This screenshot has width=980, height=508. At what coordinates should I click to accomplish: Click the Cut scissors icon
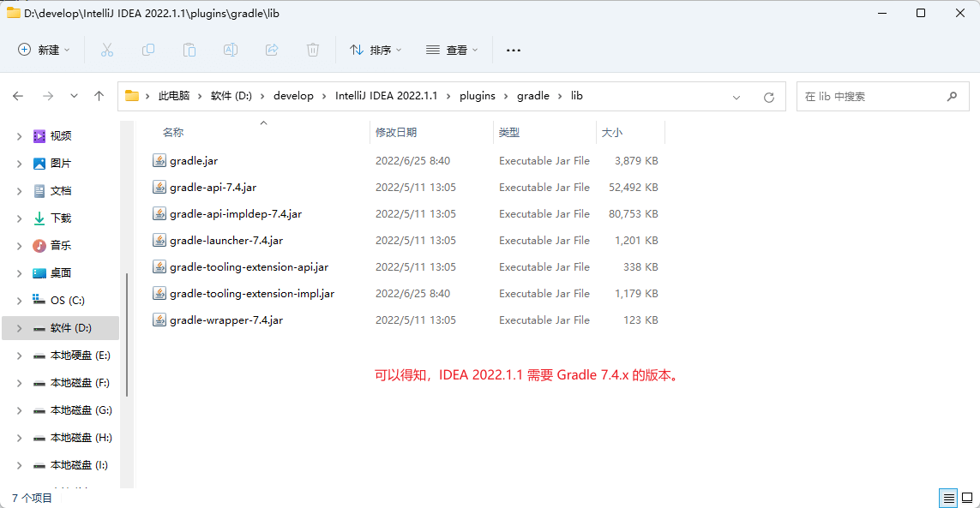[x=107, y=50]
